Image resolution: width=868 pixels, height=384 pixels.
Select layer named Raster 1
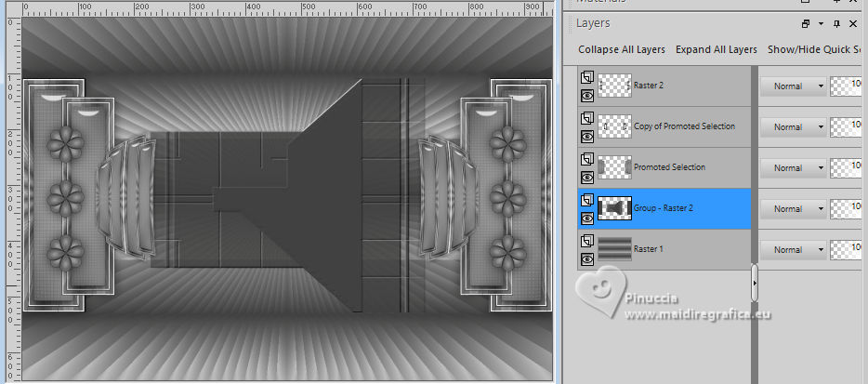coord(649,249)
